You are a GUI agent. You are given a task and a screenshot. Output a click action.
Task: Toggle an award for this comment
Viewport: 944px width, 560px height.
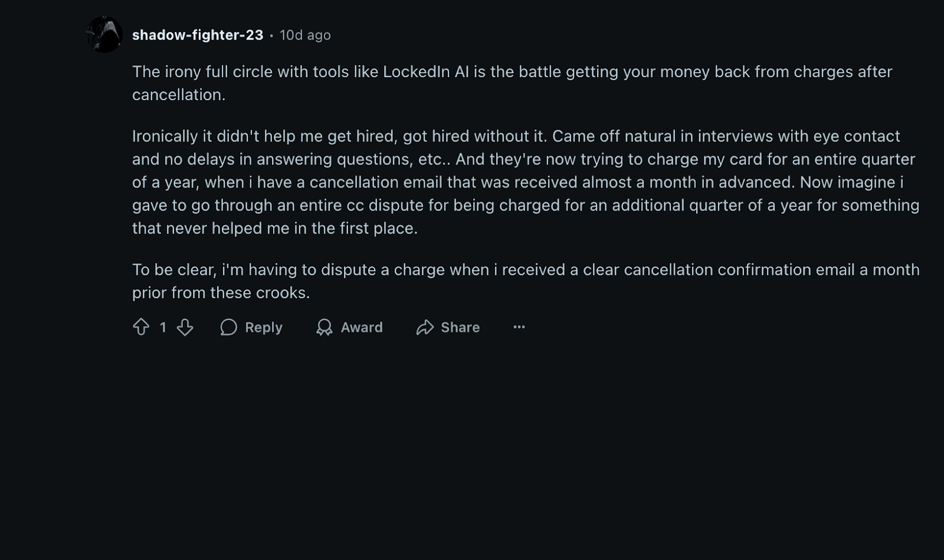324,328
